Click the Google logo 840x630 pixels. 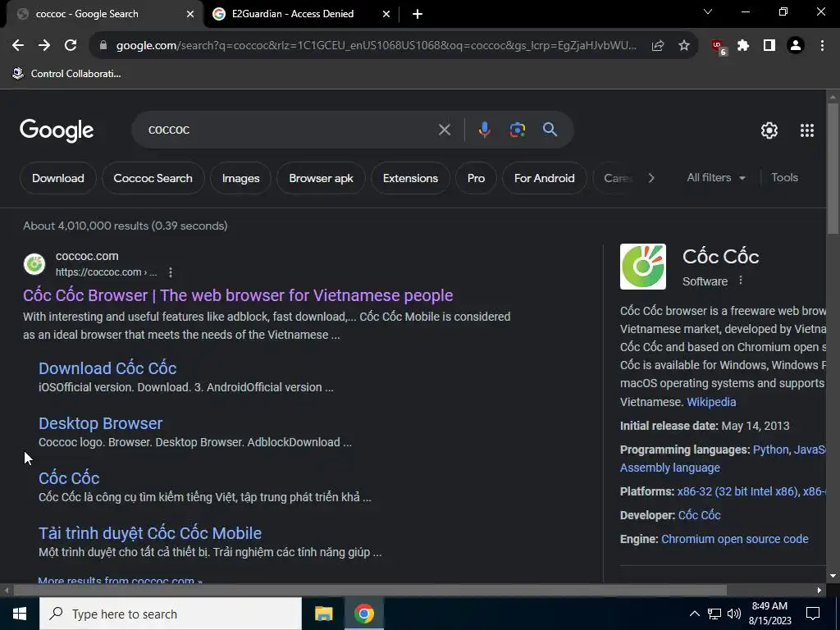(x=57, y=130)
